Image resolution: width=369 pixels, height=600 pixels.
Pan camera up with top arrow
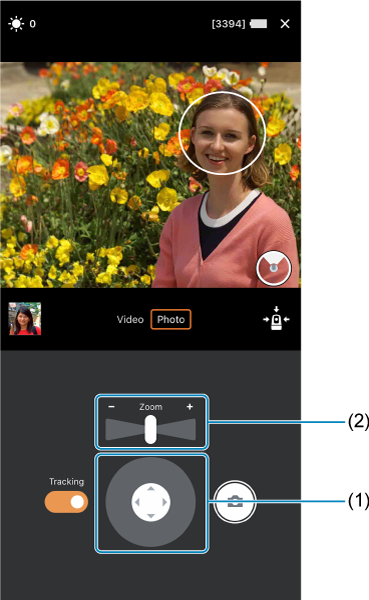click(151, 488)
